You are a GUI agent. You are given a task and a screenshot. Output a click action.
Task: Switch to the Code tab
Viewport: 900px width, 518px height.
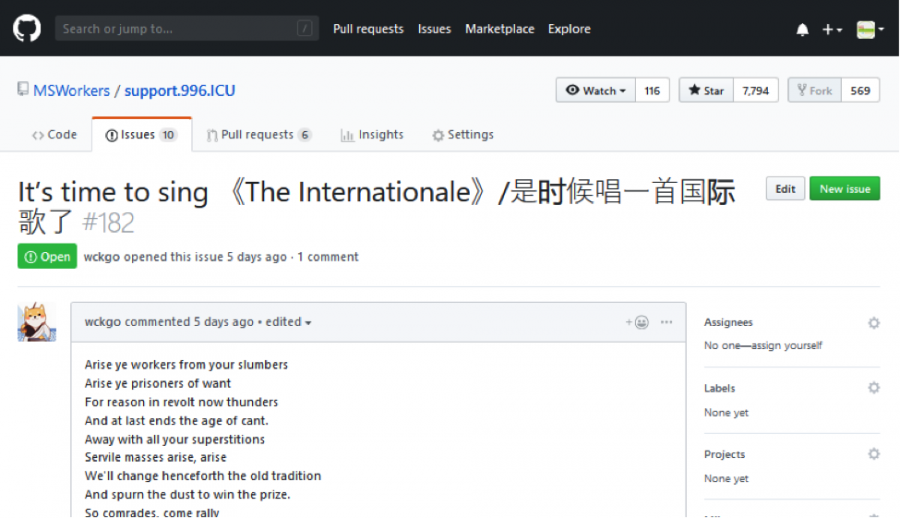click(54, 135)
